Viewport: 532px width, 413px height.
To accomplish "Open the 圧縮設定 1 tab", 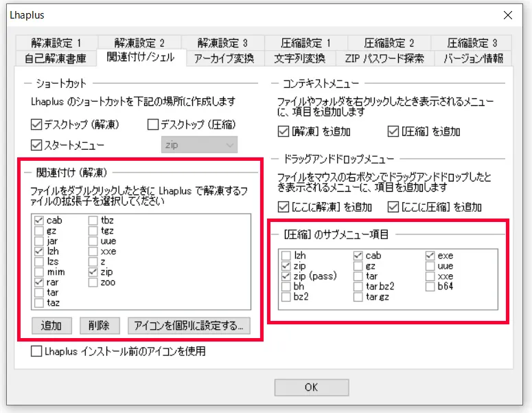I will point(305,43).
